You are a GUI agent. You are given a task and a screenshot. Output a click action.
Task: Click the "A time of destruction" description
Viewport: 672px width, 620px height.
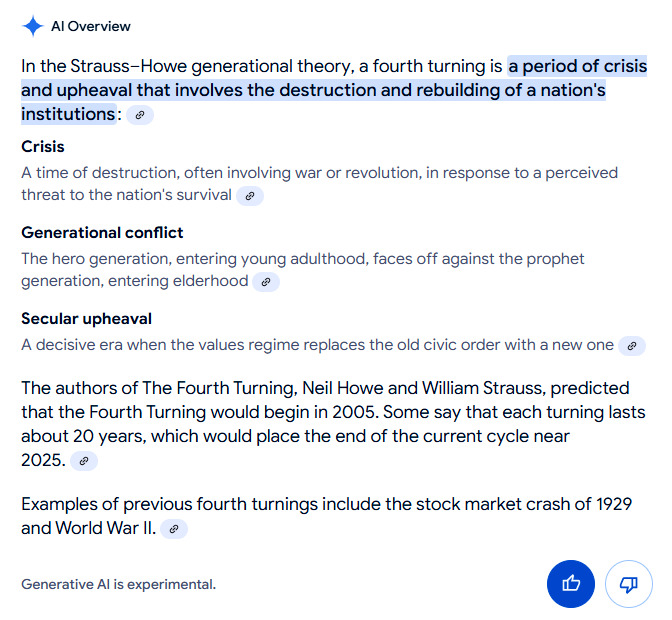point(319,173)
